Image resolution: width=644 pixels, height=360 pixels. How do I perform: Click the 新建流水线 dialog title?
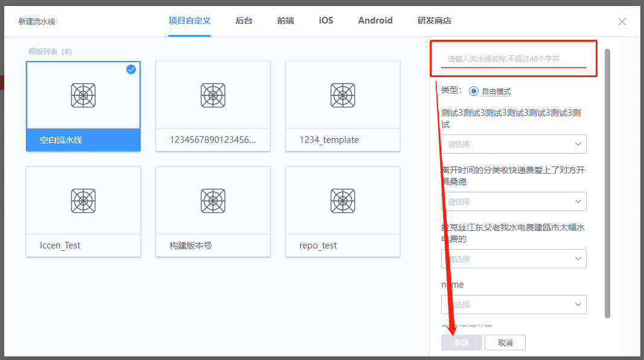pos(37,21)
